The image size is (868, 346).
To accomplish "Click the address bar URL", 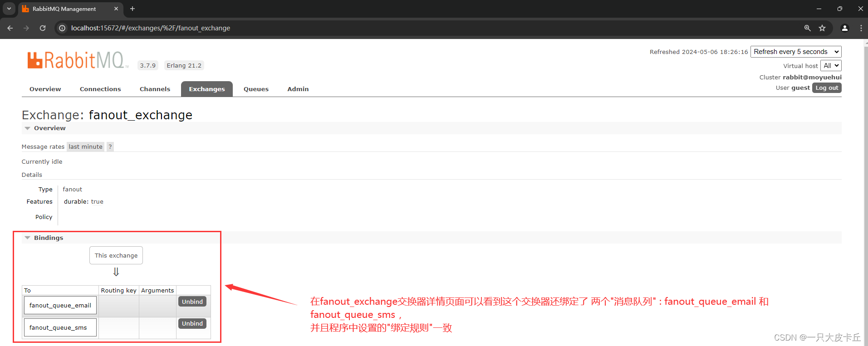I will coord(150,28).
